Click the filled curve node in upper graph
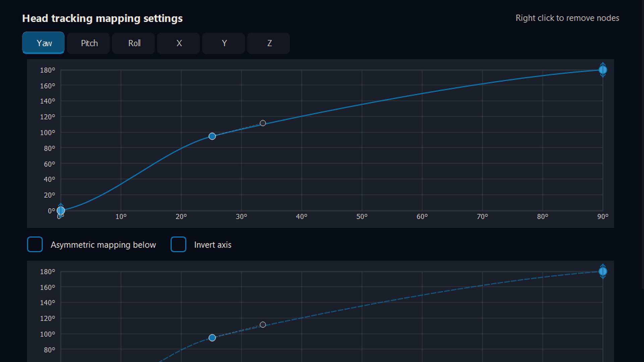Screen dimensions: 644x362 (x=212, y=136)
